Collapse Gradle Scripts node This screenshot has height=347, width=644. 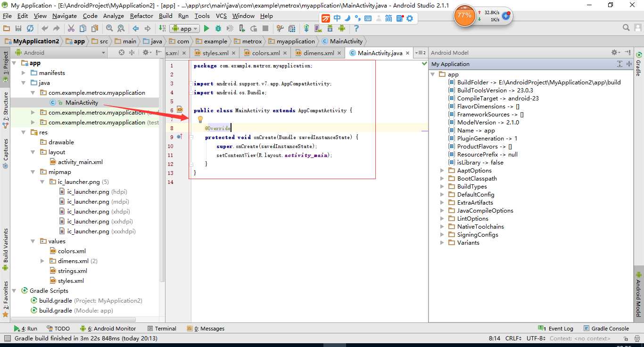(x=14, y=291)
